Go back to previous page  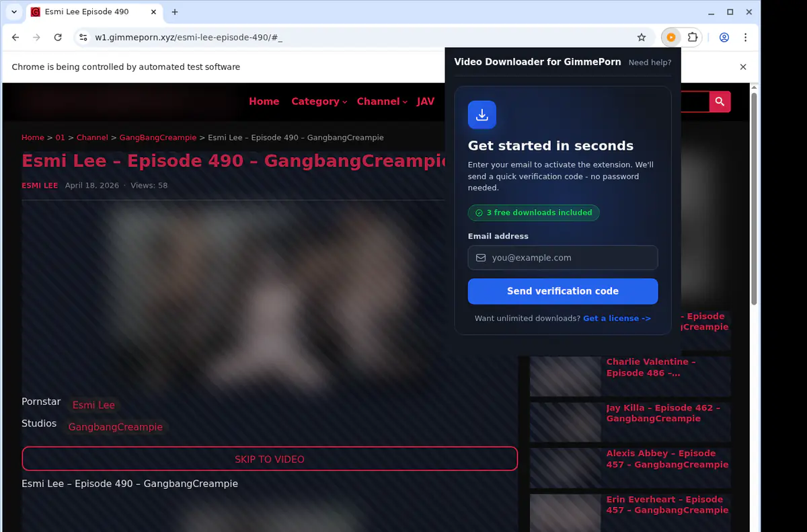tap(15, 38)
